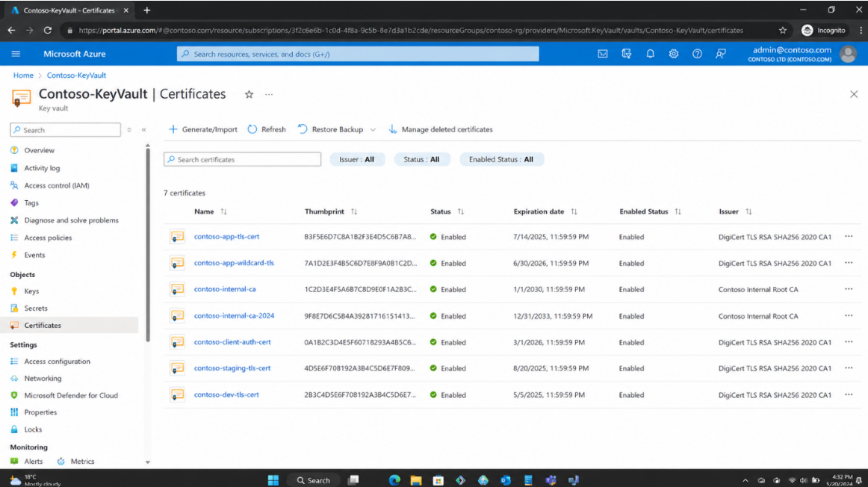This screenshot has height=487, width=868.
Task: Refresh the certificates list
Action: pyautogui.click(x=267, y=129)
